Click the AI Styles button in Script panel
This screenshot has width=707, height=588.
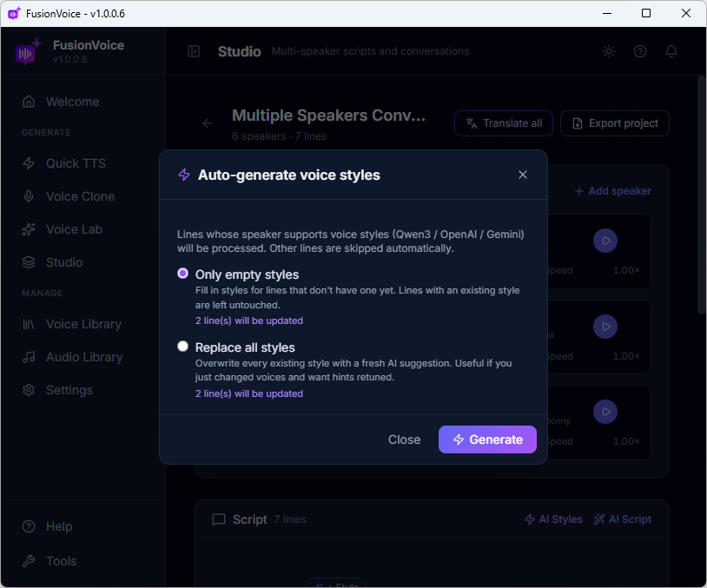553,519
